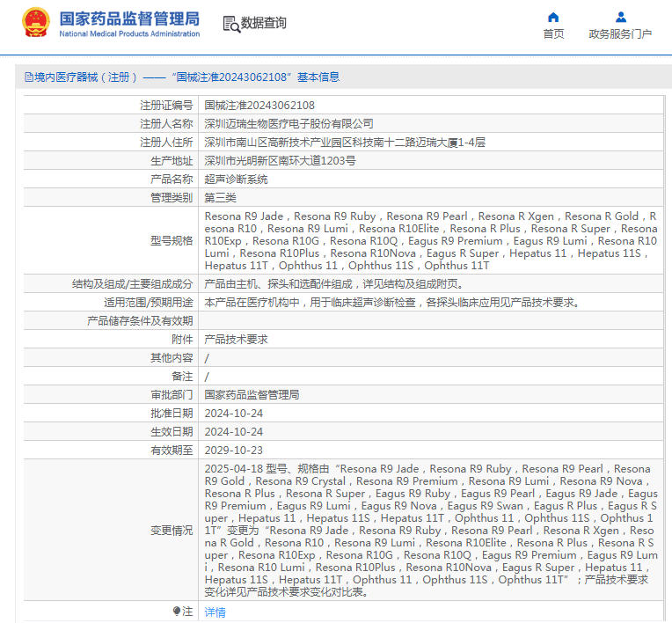The width and height of the screenshot is (672, 623).
Task: Select production address 光明新区南环大道1203号
Action: click(296, 161)
